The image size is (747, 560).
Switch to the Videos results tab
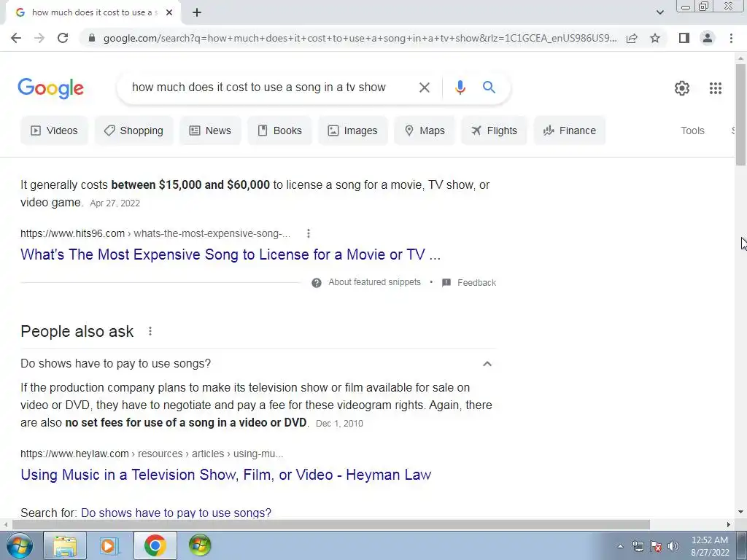54,131
